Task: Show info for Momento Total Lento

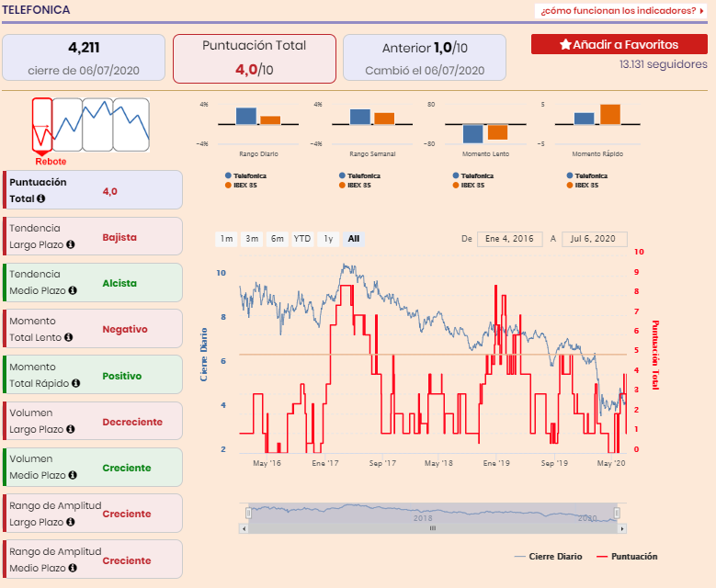Action: (x=69, y=337)
